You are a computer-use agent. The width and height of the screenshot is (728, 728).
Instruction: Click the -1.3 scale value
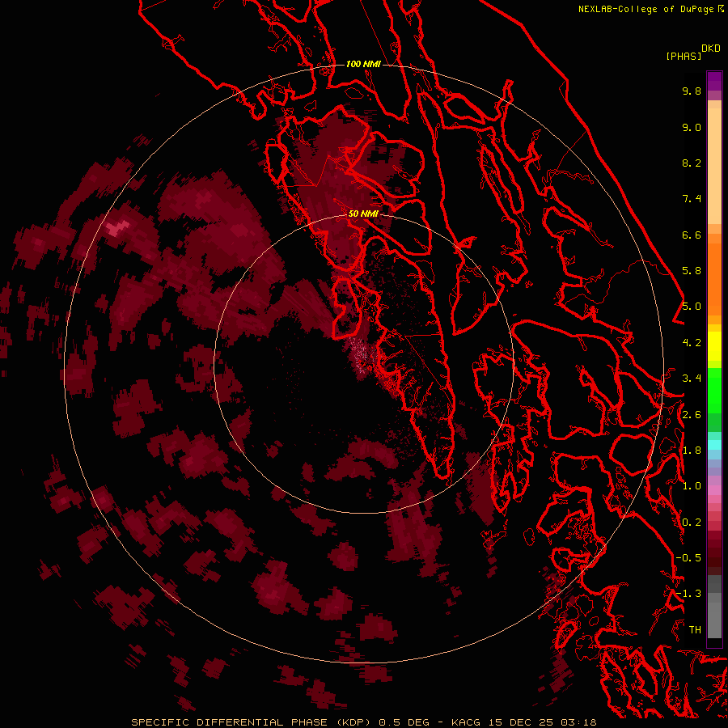(688, 594)
